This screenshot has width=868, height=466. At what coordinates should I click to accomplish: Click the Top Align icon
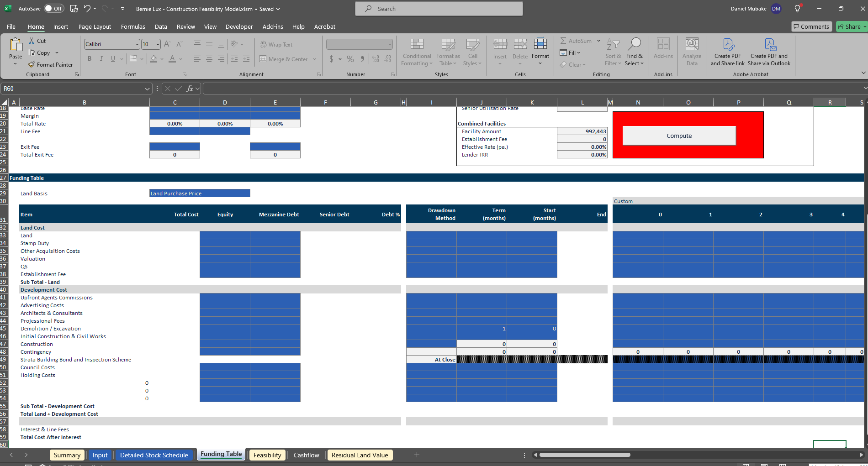[197, 44]
